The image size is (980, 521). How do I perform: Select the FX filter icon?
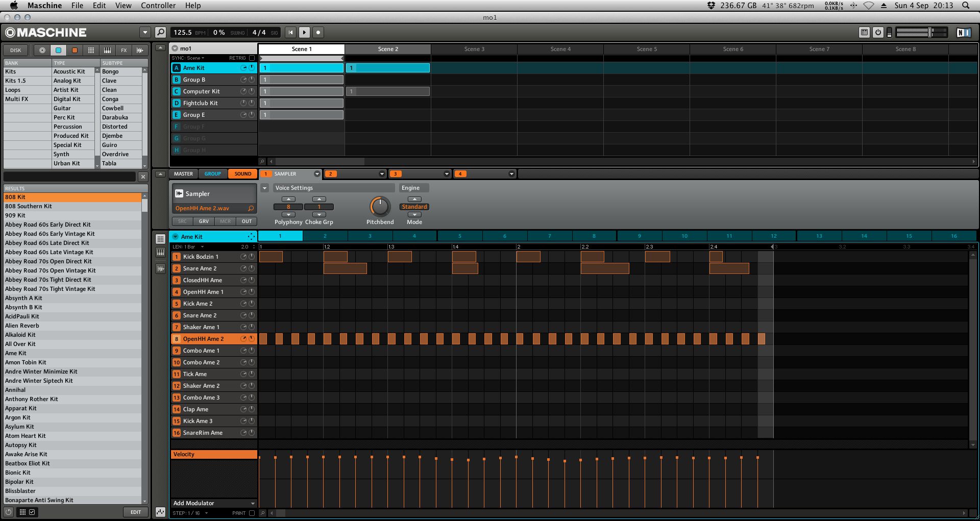[124, 50]
